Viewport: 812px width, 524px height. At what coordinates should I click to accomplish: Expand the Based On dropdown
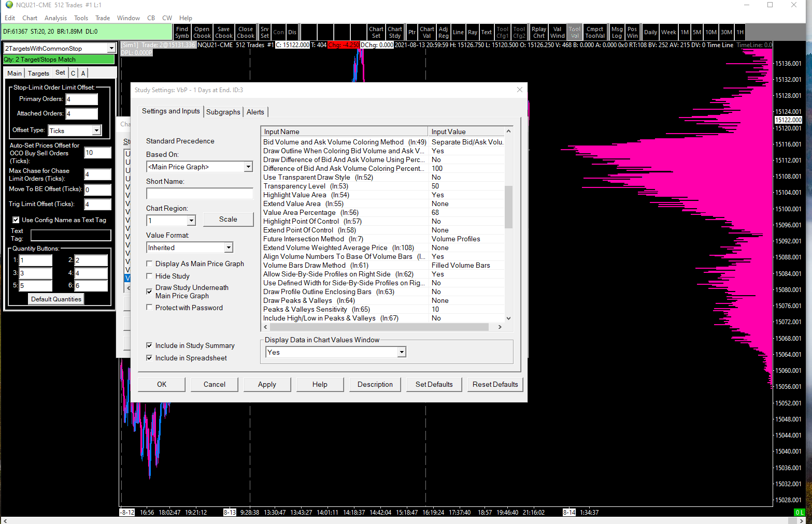pyautogui.click(x=248, y=167)
